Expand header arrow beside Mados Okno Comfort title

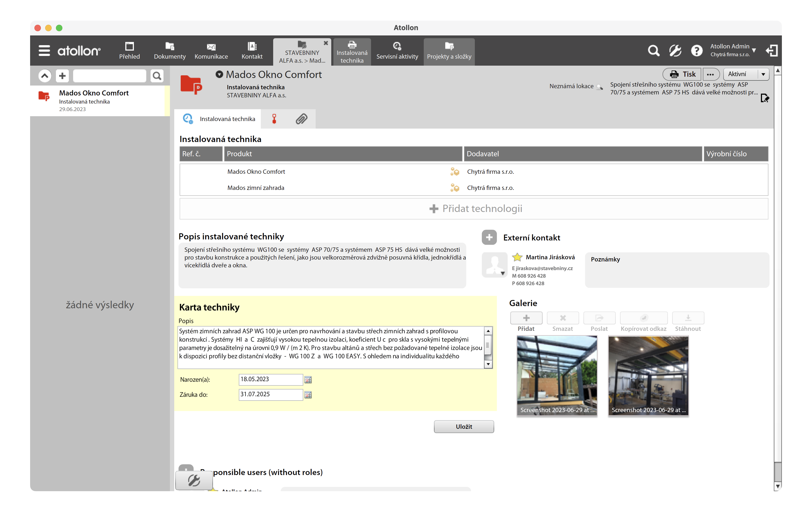tap(219, 74)
